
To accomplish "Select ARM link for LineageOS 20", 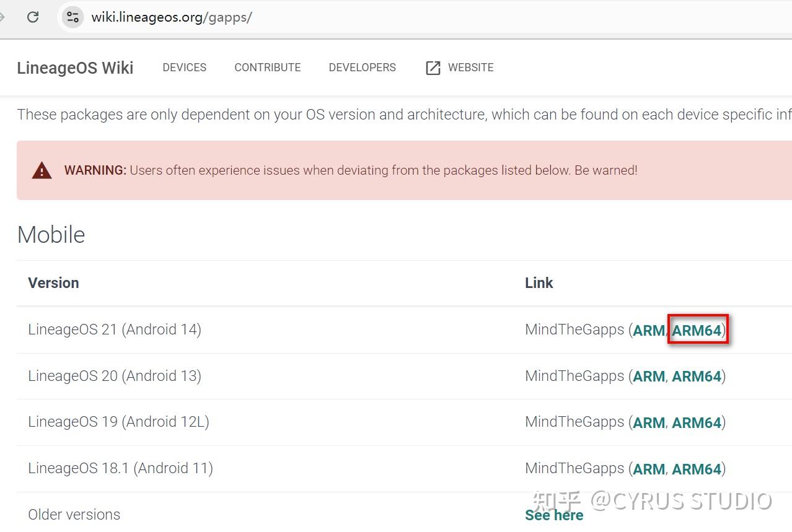I will pyautogui.click(x=648, y=376).
